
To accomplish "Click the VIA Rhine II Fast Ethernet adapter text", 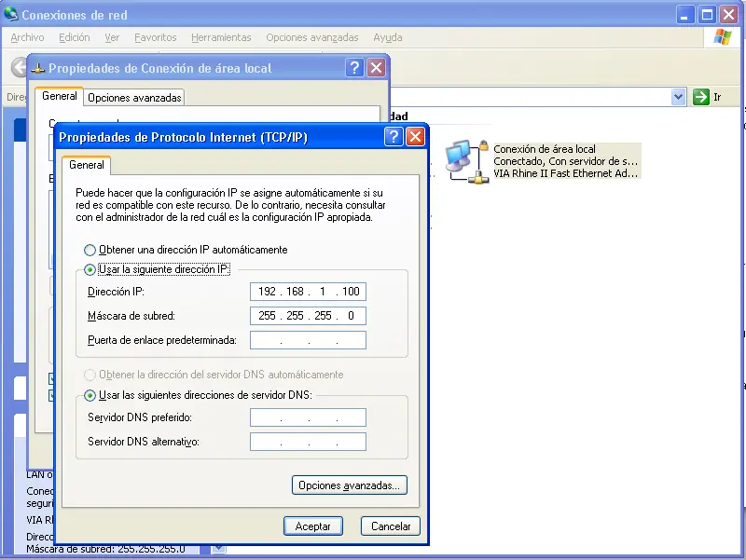I will pos(565,173).
